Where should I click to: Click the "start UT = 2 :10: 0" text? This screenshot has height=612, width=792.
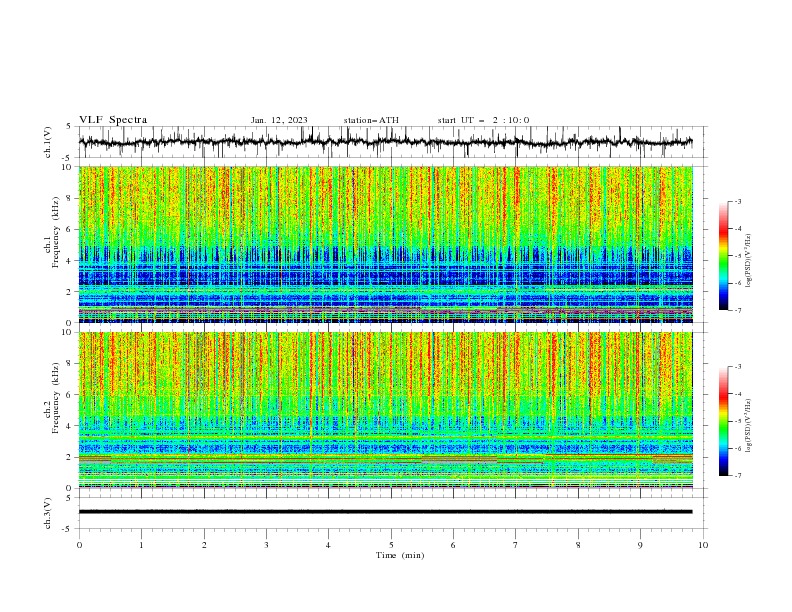[483, 120]
